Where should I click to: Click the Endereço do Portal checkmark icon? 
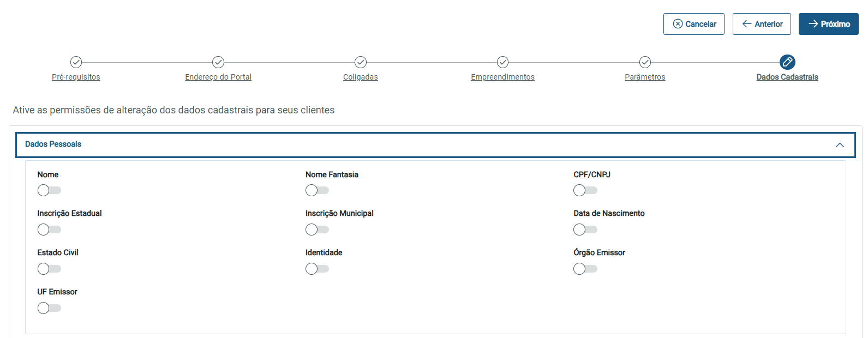point(218,62)
